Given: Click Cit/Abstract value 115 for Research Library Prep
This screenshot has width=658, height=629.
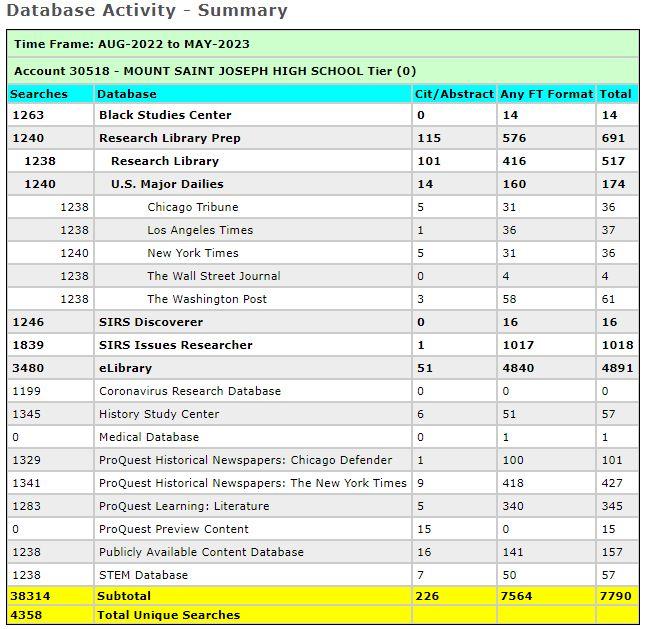Looking at the screenshot, I should [428, 138].
